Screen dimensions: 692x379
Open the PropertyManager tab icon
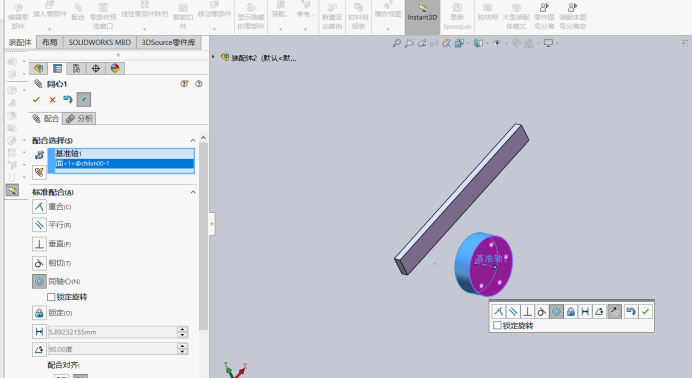click(57, 68)
